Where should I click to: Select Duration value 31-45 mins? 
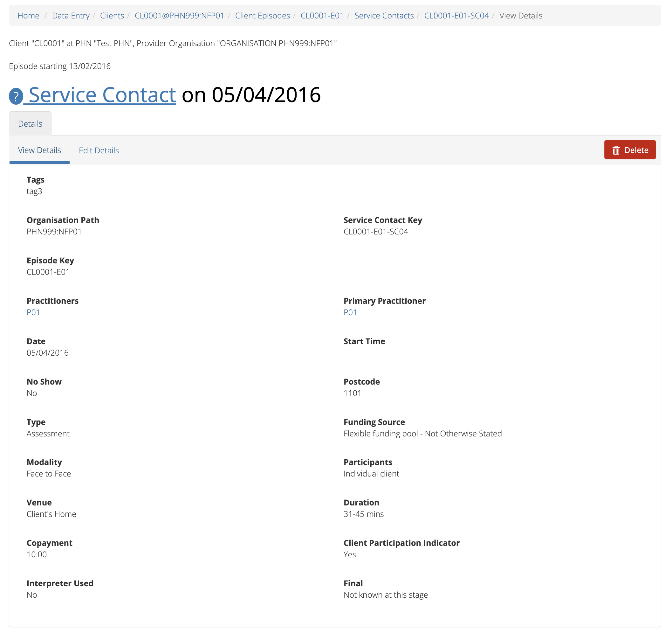point(363,514)
